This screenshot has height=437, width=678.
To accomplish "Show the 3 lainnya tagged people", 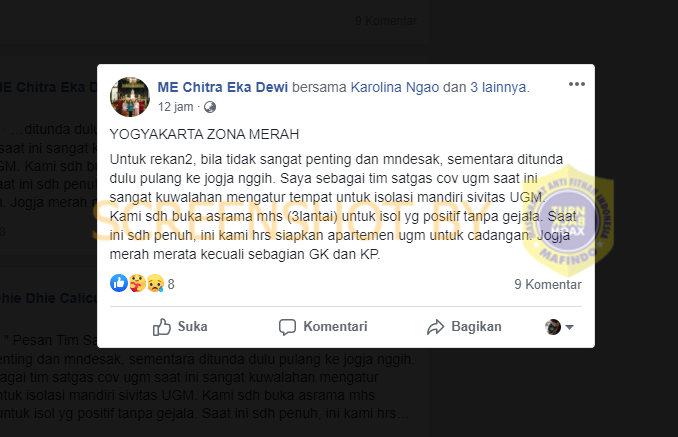I will point(499,87).
